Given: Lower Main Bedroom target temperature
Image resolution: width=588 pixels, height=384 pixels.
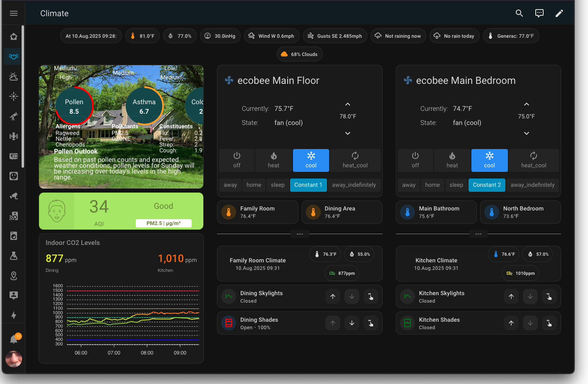Looking at the screenshot, I should pyautogui.click(x=527, y=133).
